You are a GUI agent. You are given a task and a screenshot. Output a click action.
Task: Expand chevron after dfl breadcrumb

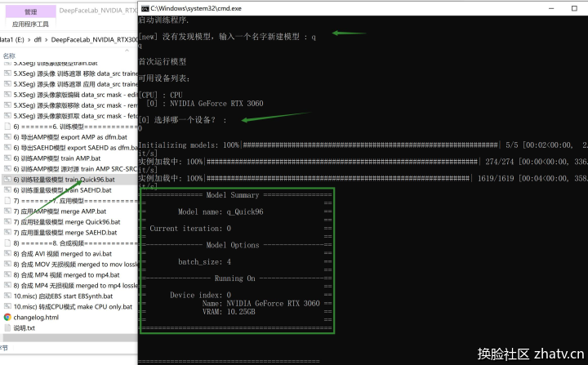click(x=46, y=39)
